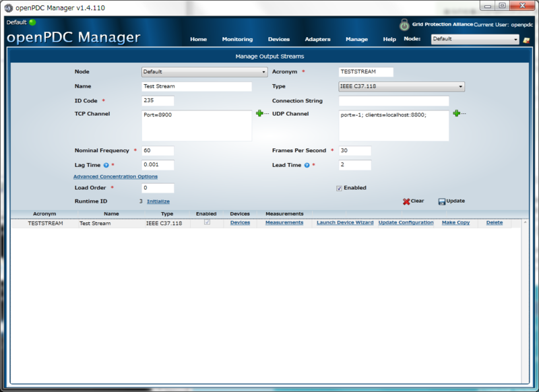Open the Manage menu

click(357, 39)
